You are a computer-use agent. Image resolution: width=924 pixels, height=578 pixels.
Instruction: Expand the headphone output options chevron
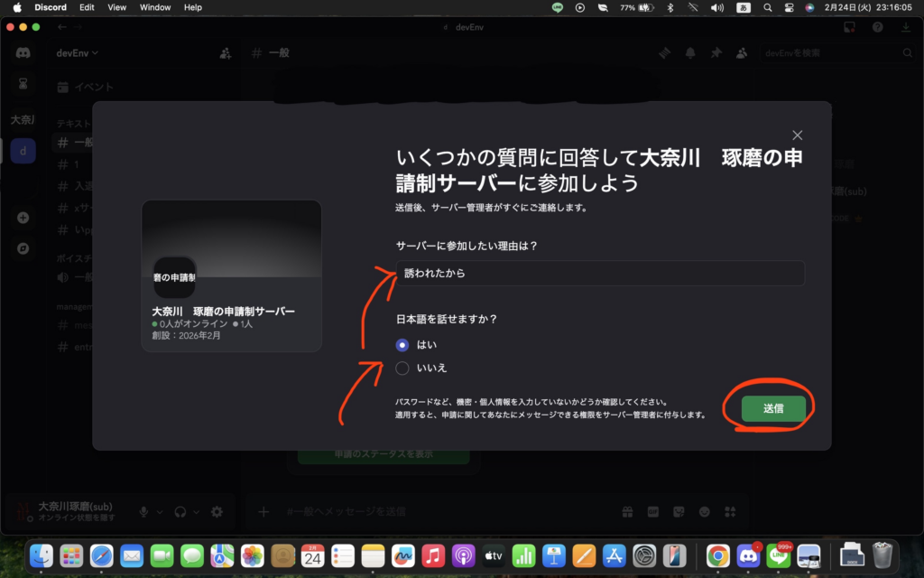pyautogui.click(x=197, y=512)
